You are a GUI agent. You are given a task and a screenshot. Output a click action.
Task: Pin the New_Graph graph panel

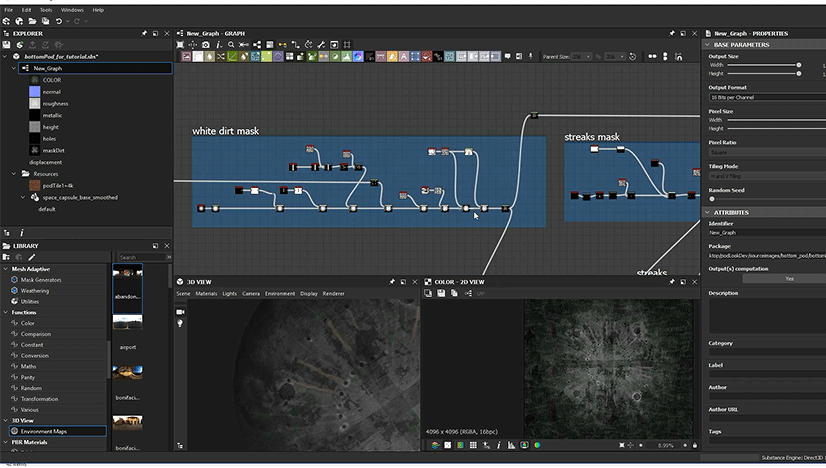tap(672, 33)
